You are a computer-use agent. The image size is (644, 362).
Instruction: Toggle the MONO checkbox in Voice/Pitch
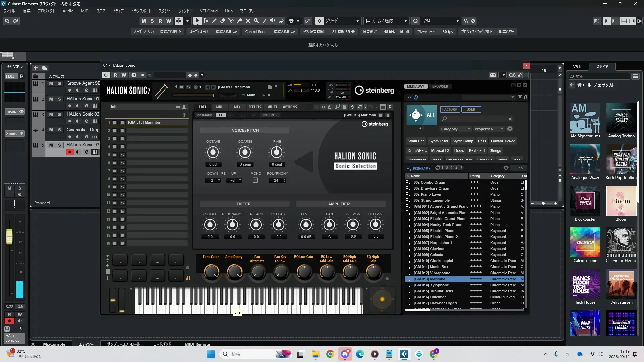click(255, 180)
